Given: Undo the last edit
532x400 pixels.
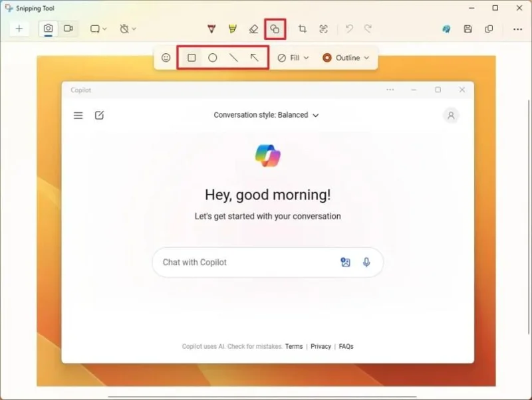Looking at the screenshot, I should [x=348, y=29].
